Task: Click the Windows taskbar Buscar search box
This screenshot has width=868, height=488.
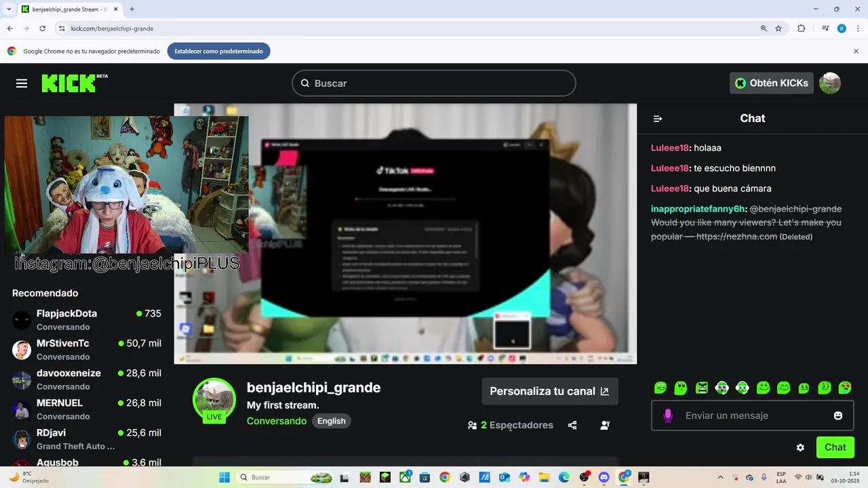Action: 286,477
